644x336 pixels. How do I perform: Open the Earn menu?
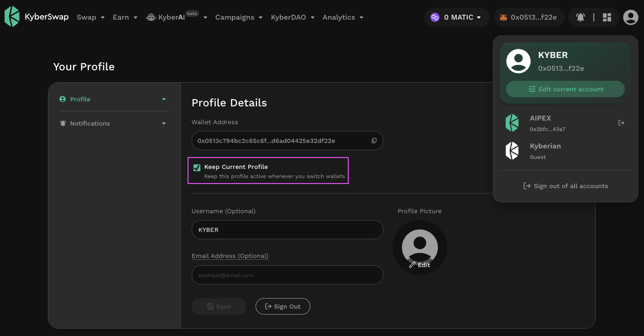point(125,17)
